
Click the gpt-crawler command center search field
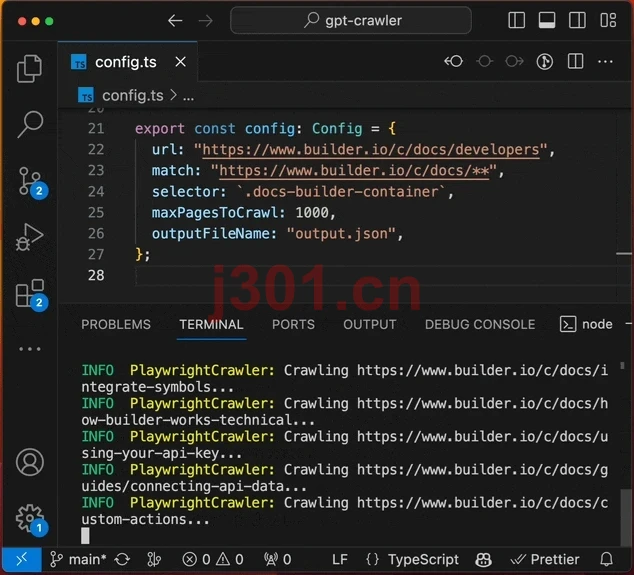(x=351, y=20)
